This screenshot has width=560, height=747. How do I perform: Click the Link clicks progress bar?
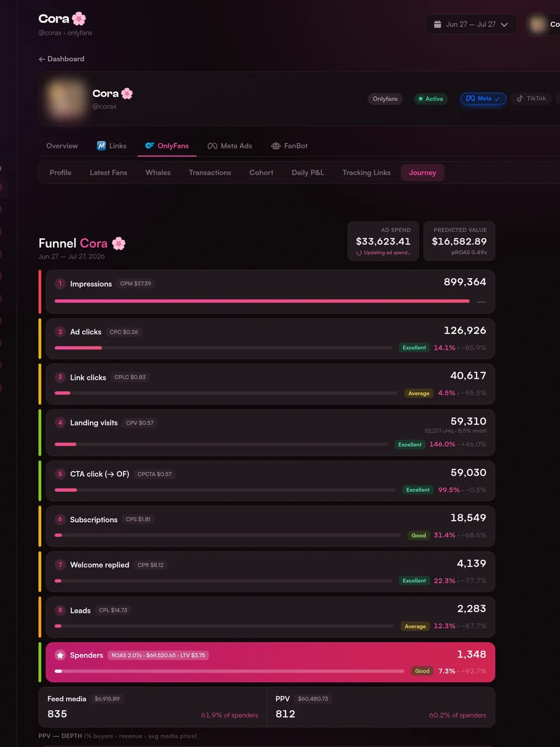226,393
